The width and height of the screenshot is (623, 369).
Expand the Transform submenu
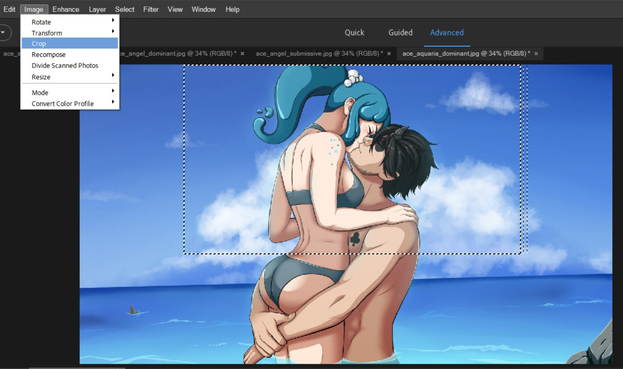pyautogui.click(x=70, y=33)
